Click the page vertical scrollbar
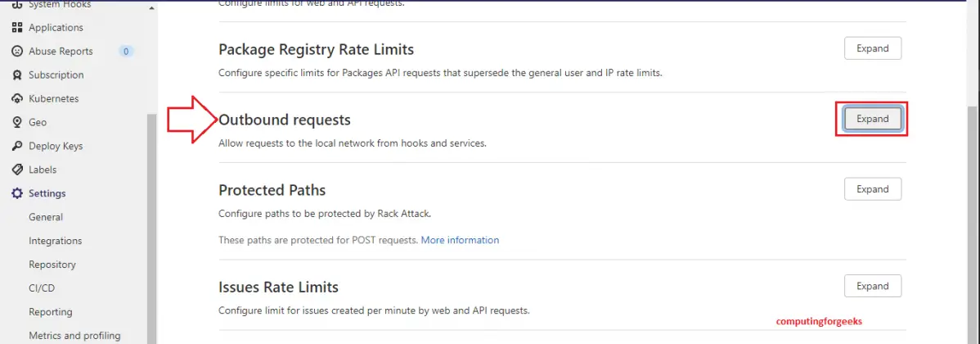Image resolution: width=980 pixels, height=344 pixels. (x=972, y=205)
